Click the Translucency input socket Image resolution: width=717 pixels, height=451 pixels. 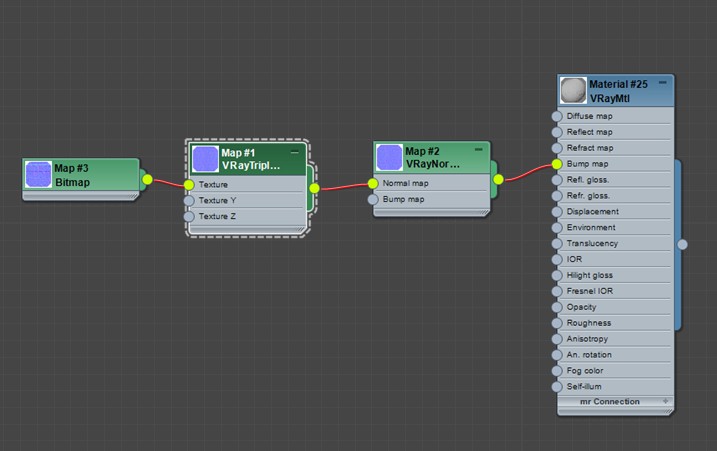click(x=556, y=243)
